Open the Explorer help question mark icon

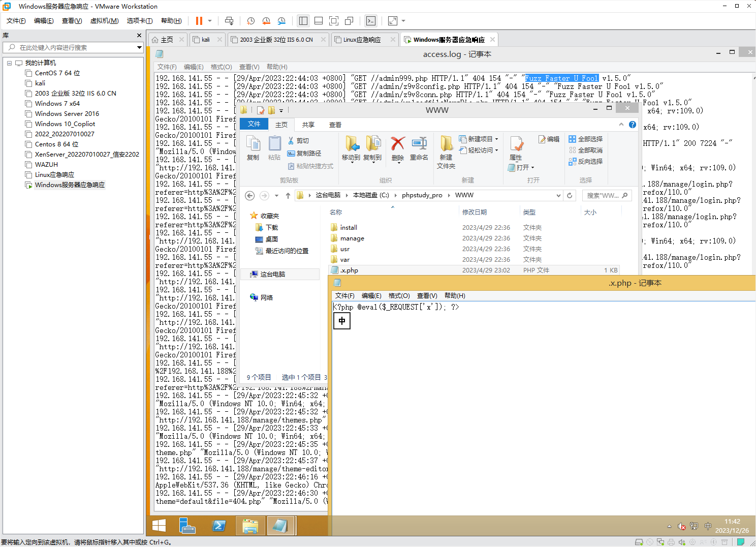[x=633, y=125]
